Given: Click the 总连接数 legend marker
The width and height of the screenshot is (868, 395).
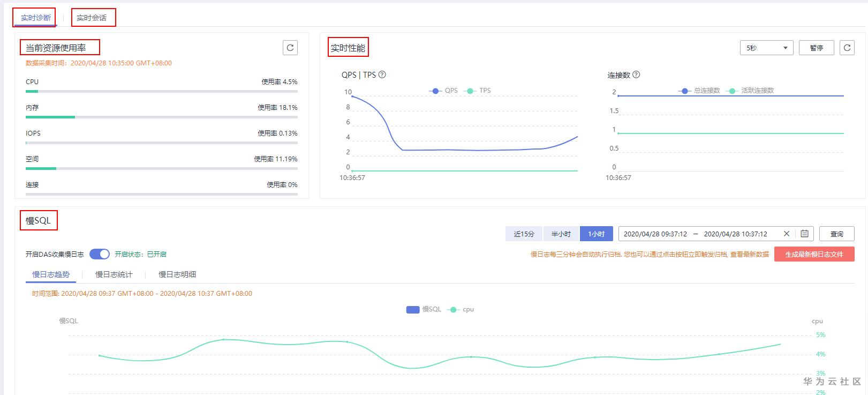Looking at the screenshot, I should point(684,91).
